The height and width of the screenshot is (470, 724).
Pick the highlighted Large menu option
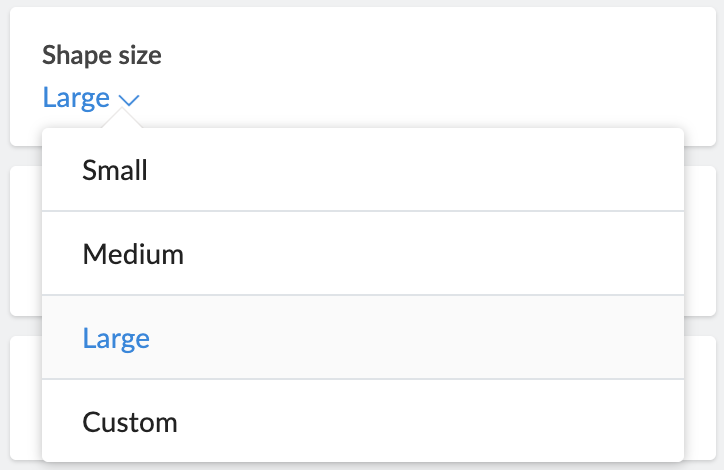116,338
